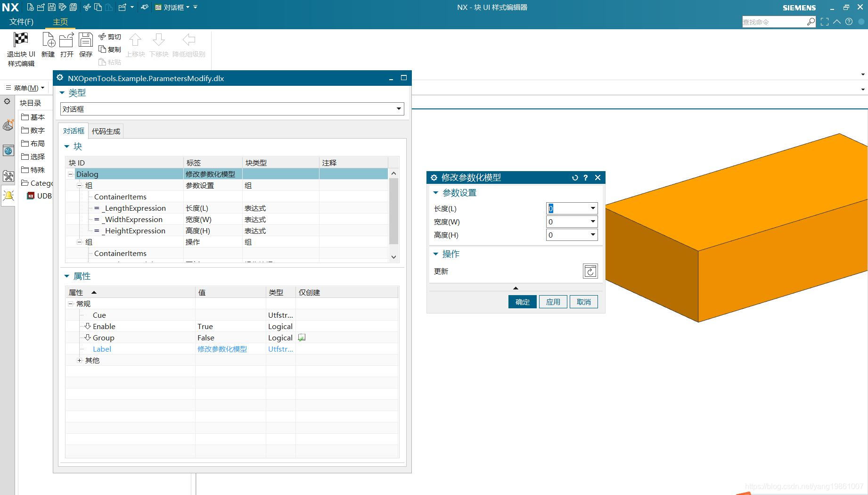Click the Label property value 修改参数化模型
868x495 pixels.
222,349
